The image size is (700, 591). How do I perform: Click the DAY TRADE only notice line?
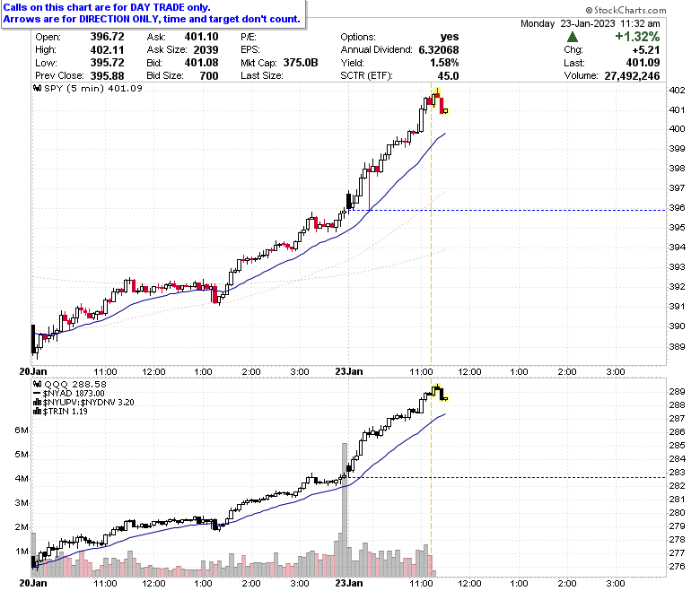coord(107,7)
